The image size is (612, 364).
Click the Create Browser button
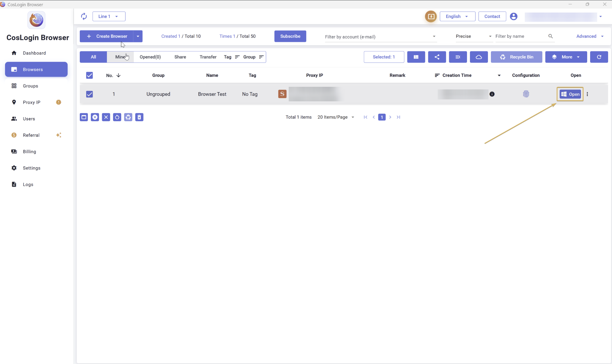pyautogui.click(x=107, y=36)
